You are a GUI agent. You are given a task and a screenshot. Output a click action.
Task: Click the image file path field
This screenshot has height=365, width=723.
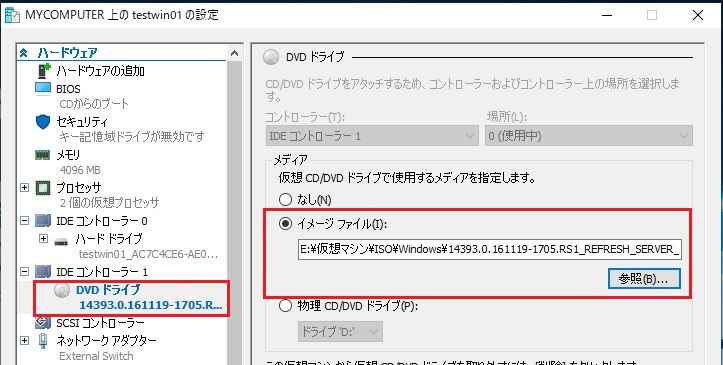pyautogui.click(x=490, y=249)
